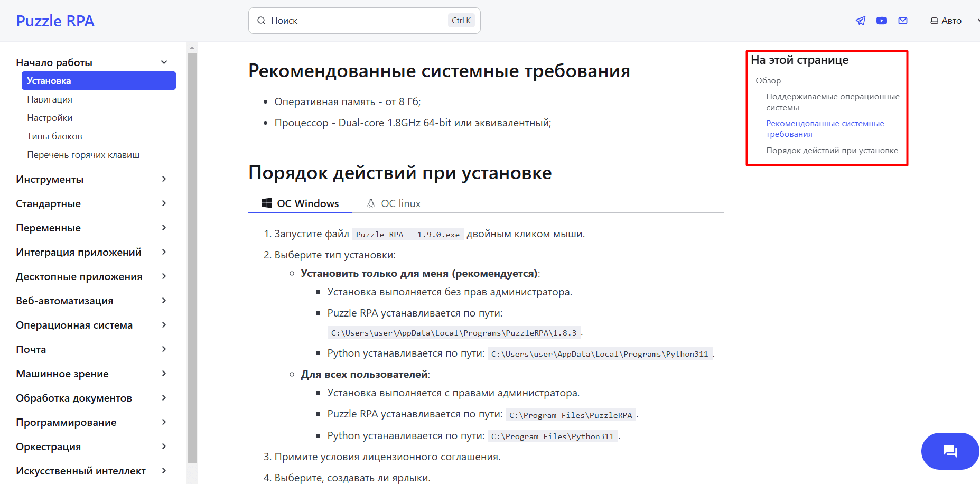
Task: Select Установка in the sidebar
Action: pyautogui.click(x=48, y=80)
